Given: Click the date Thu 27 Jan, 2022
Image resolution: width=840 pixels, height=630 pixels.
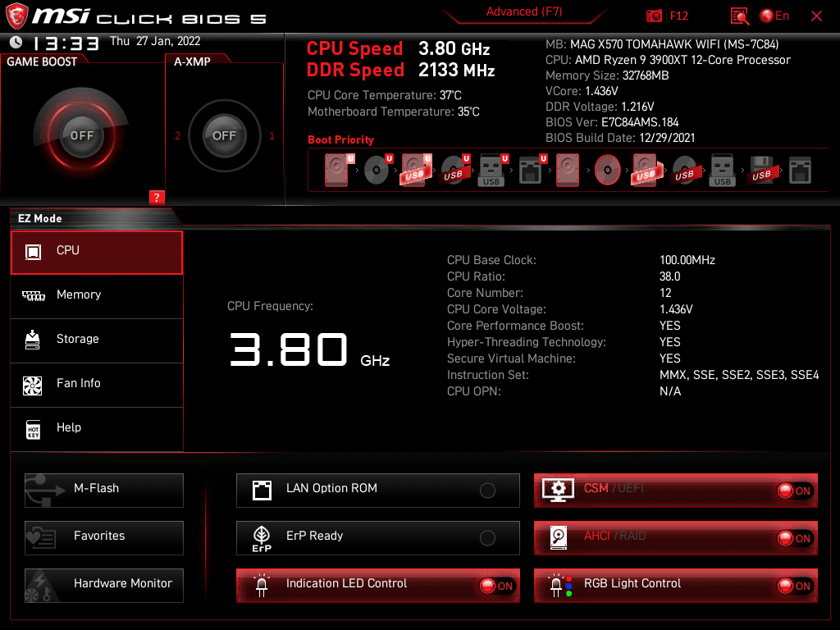Looking at the screenshot, I should click(155, 41).
